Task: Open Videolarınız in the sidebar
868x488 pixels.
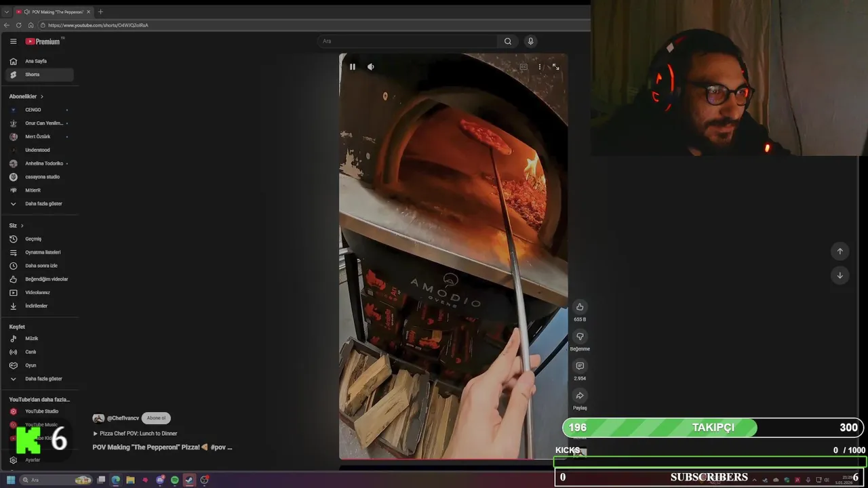Action: coord(39,293)
